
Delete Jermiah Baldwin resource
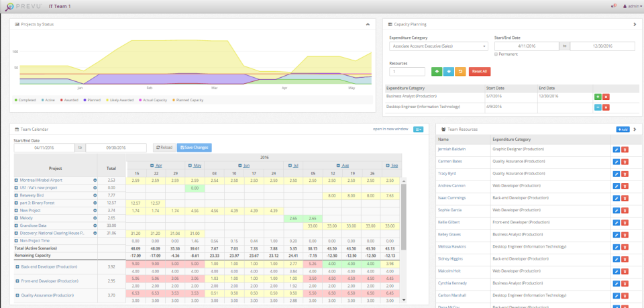point(625,150)
